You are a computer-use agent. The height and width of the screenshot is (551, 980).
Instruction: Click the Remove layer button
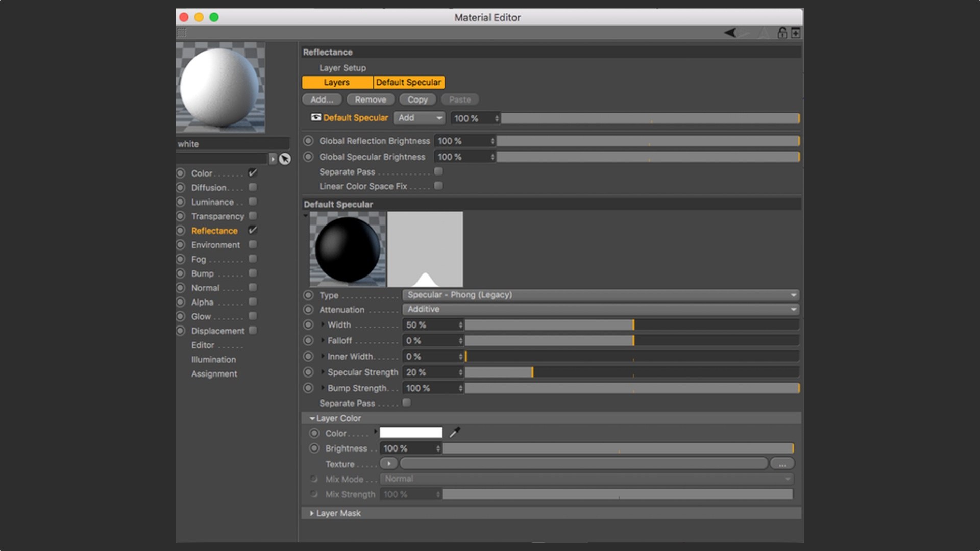coord(371,99)
